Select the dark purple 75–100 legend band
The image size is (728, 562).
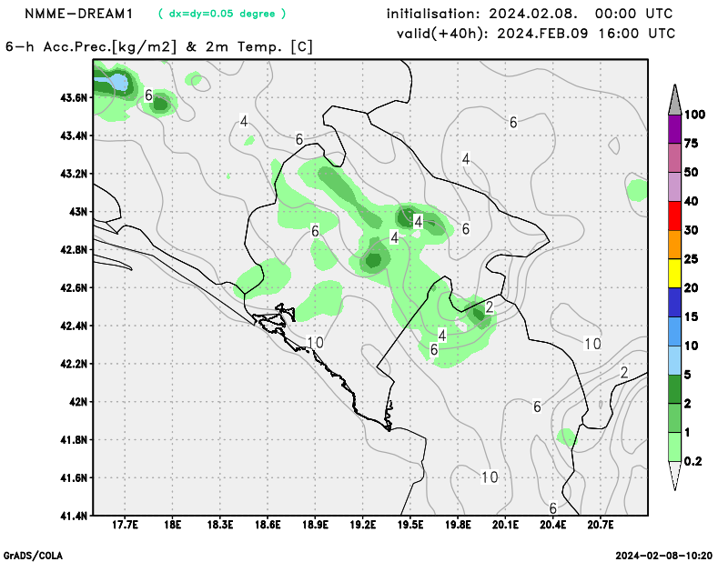674,129
